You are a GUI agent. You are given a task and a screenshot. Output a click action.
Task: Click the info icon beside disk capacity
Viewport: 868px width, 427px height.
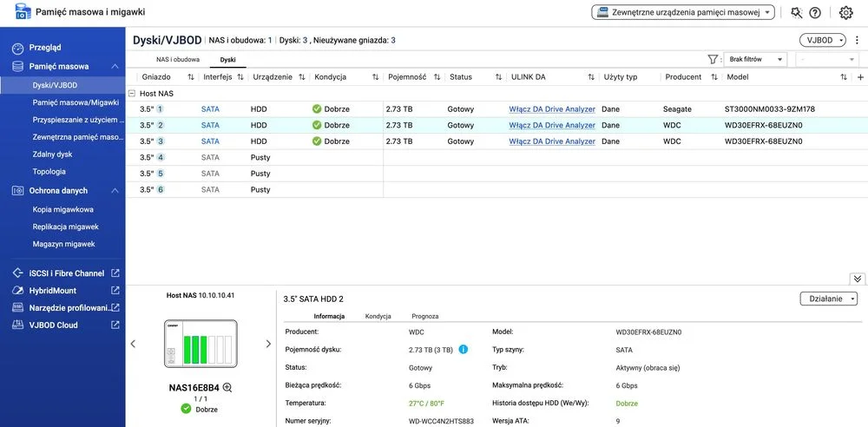pyautogui.click(x=464, y=350)
